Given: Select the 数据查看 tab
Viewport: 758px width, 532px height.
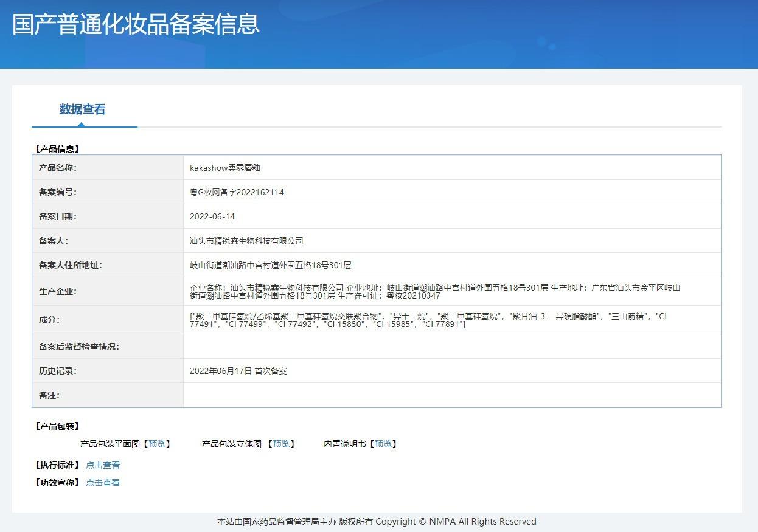Looking at the screenshot, I should [82, 109].
